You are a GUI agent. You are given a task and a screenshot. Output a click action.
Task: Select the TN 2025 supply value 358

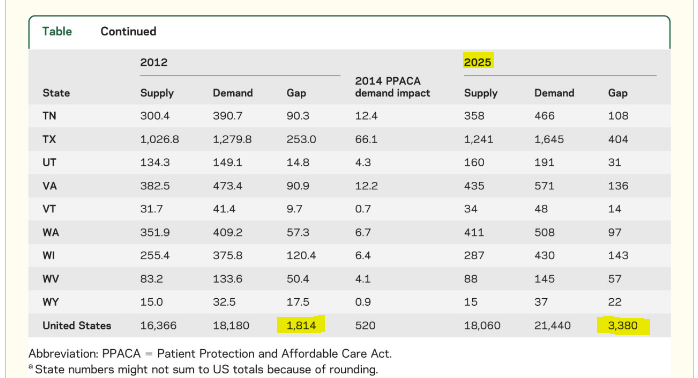coord(474,116)
